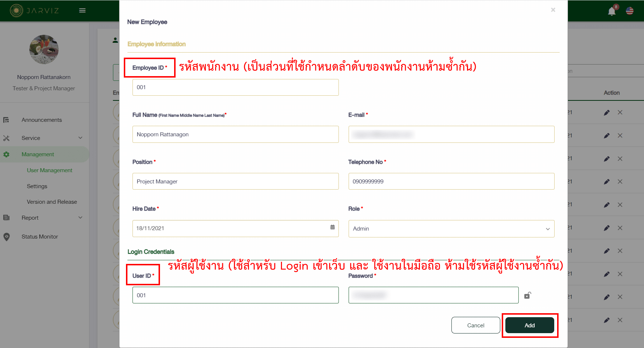Toggle the password unlock icon
Image resolution: width=644 pixels, height=348 pixels.
(527, 295)
